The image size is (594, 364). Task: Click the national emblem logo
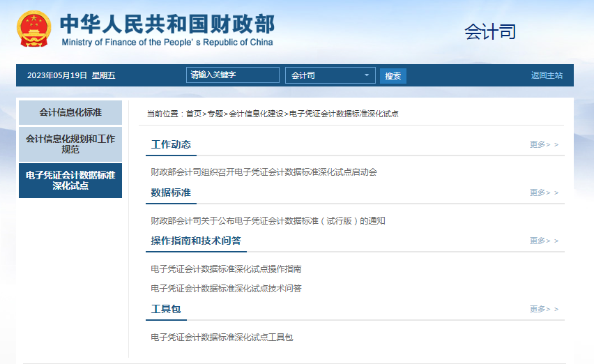point(34,29)
